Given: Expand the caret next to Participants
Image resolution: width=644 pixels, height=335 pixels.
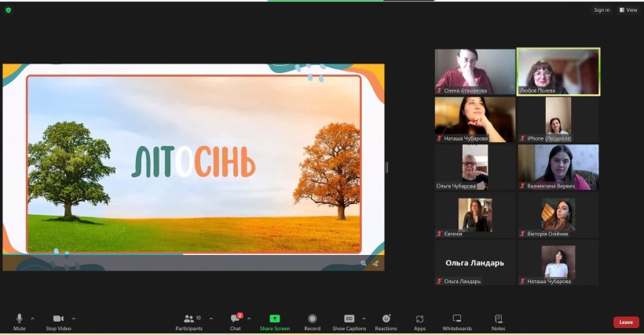Looking at the screenshot, I should (211, 319).
